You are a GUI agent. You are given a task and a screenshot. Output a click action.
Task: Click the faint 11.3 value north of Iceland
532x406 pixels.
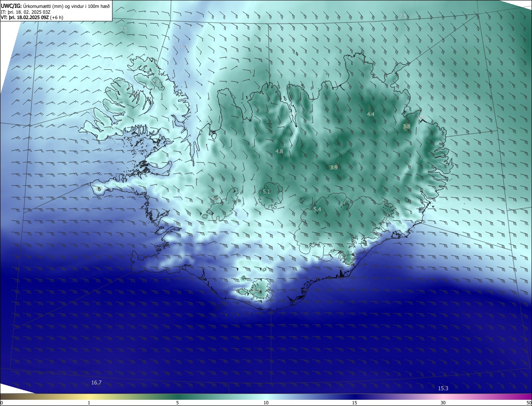(x=182, y=46)
